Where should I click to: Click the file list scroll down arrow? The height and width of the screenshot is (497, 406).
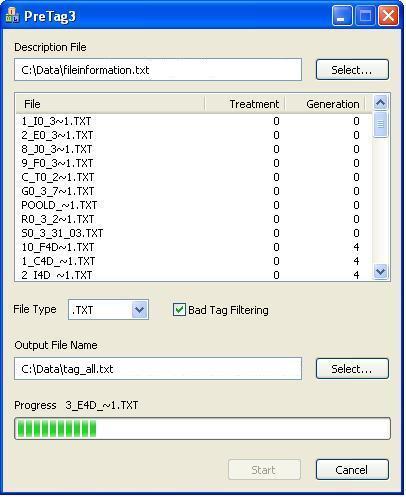380,272
